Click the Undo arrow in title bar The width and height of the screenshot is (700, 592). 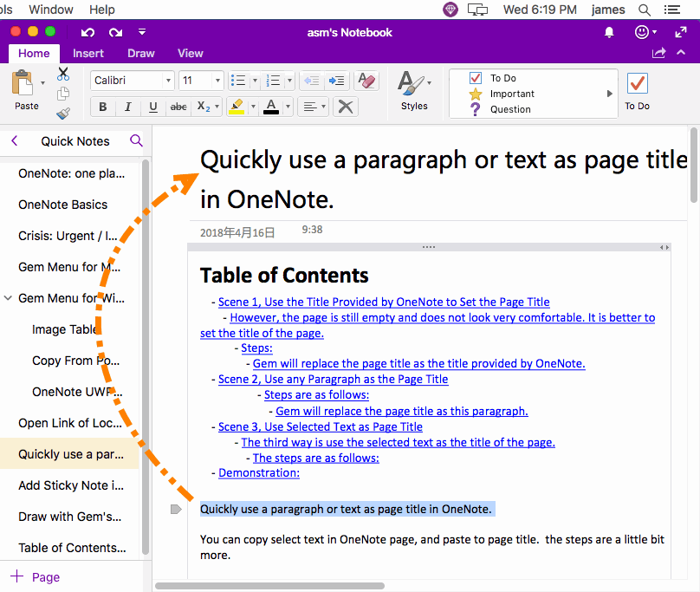click(88, 32)
